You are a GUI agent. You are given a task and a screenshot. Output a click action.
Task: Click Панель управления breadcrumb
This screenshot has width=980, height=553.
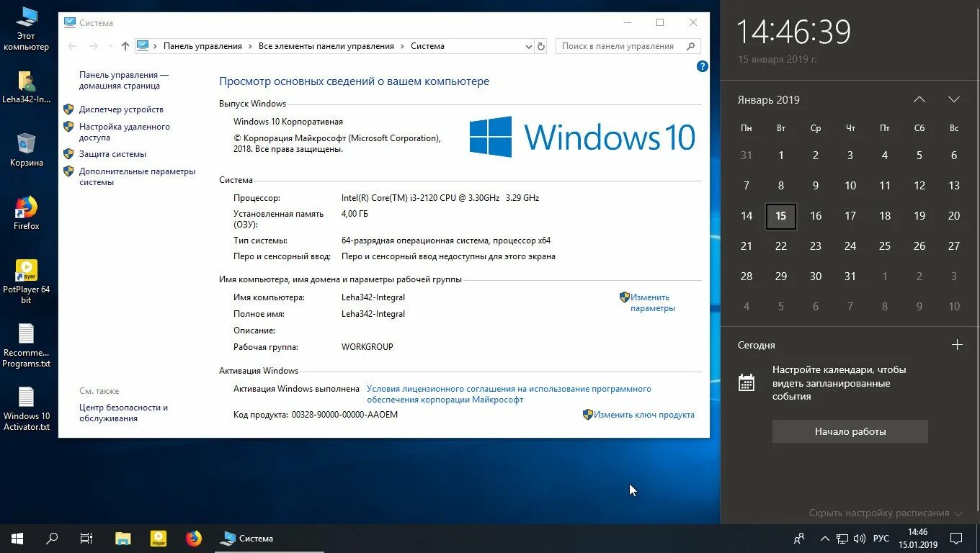point(202,46)
